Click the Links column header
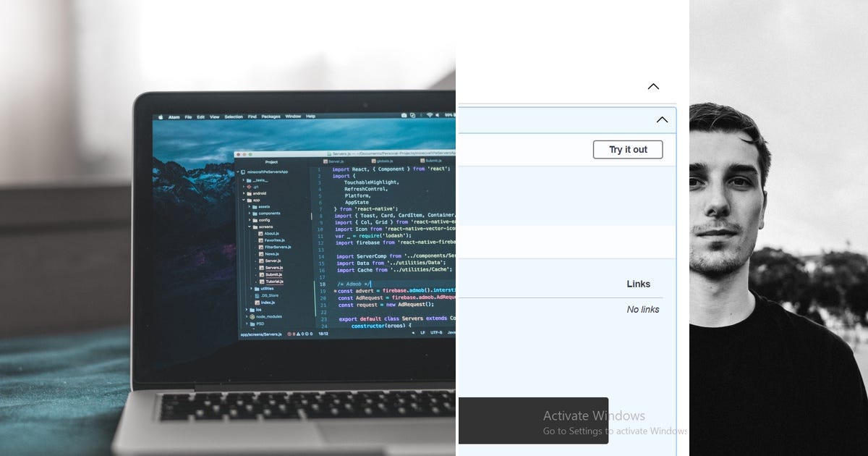Screen dimensions: 868x456 638,284
